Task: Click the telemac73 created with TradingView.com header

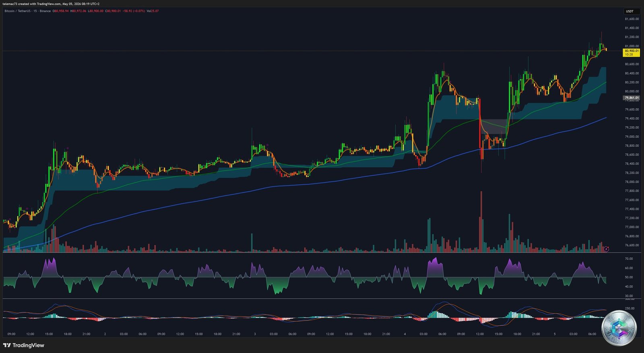Action: coord(51,4)
